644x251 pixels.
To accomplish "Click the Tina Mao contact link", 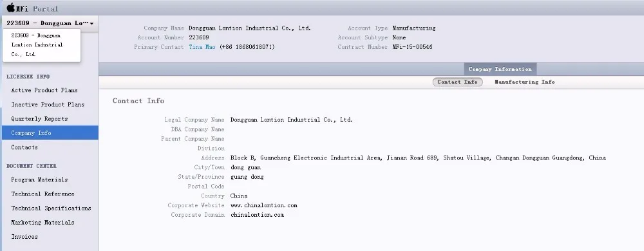I will [202, 47].
